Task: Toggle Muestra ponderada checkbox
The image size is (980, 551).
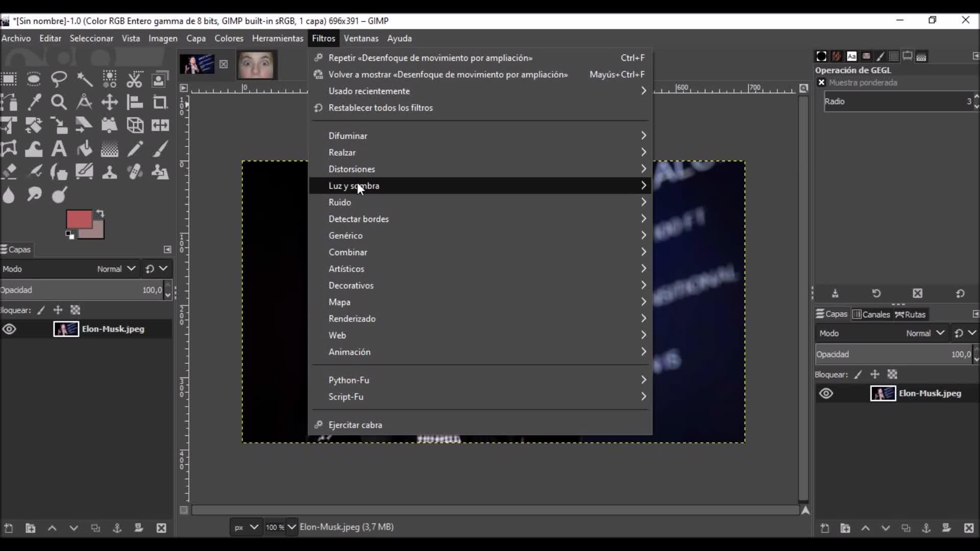Action: [821, 83]
